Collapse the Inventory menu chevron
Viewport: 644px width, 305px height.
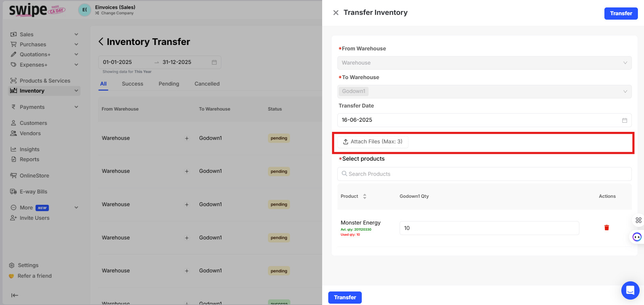[76, 91]
